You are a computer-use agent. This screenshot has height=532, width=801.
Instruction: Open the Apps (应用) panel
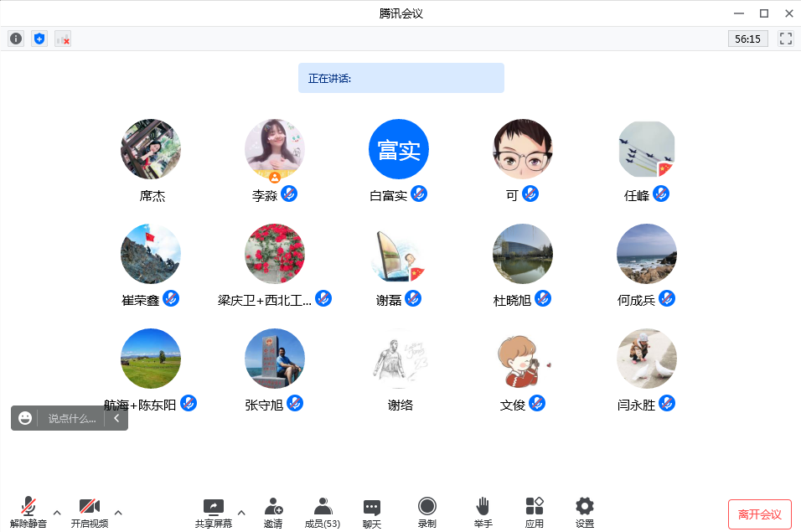click(x=535, y=513)
